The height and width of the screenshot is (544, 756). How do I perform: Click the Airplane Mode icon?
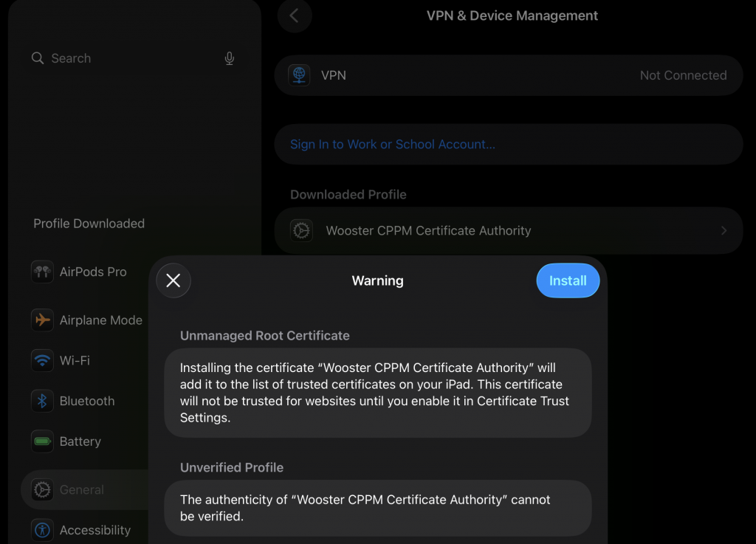click(x=42, y=320)
